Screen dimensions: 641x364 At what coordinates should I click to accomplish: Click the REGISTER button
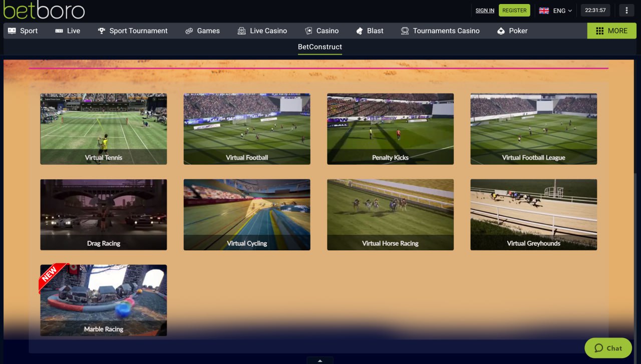(x=514, y=10)
